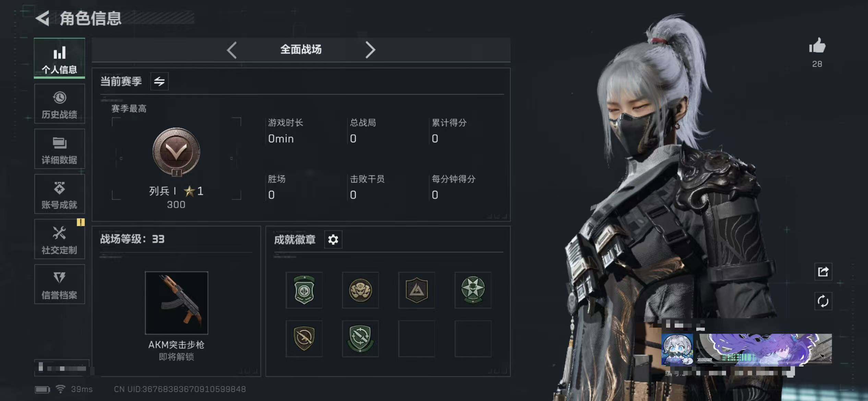Select the green shield badge with star

click(x=304, y=290)
